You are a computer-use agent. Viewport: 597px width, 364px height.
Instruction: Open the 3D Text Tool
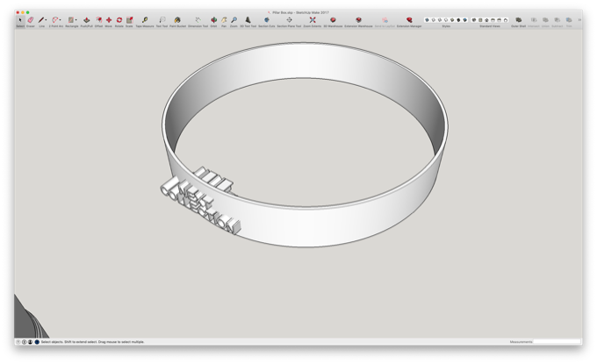(x=248, y=20)
